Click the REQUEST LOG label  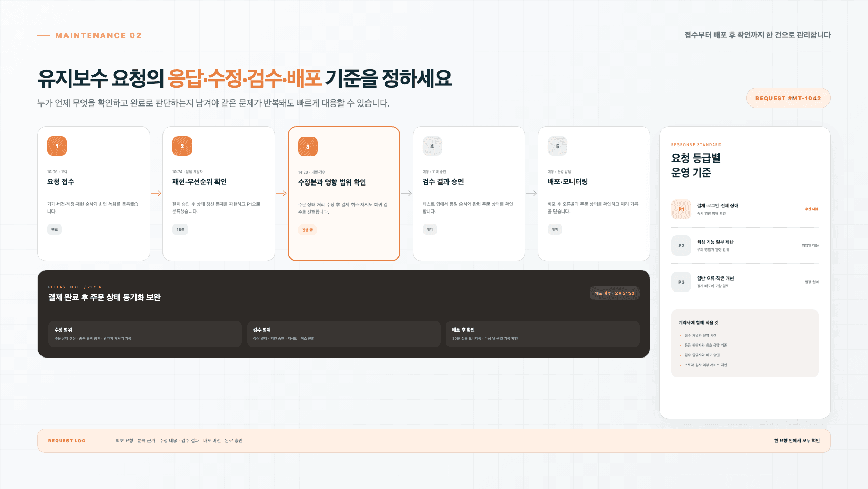[66, 441]
